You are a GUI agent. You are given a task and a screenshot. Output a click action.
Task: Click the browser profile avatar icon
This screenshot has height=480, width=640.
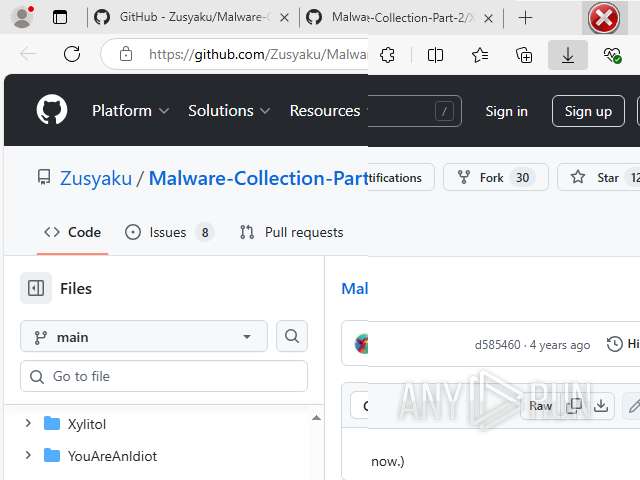pyautogui.click(x=23, y=17)
